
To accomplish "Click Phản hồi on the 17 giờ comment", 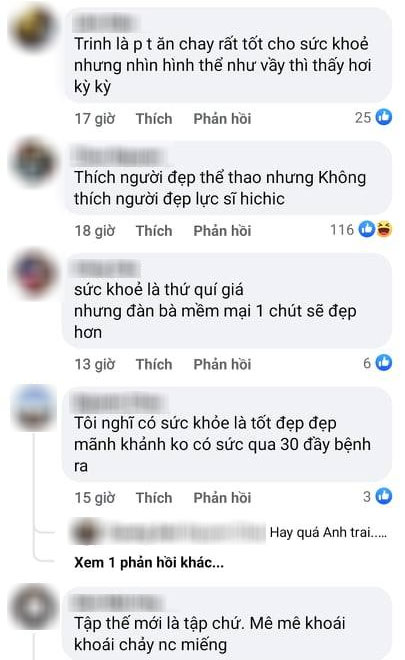I will (222, 119).
